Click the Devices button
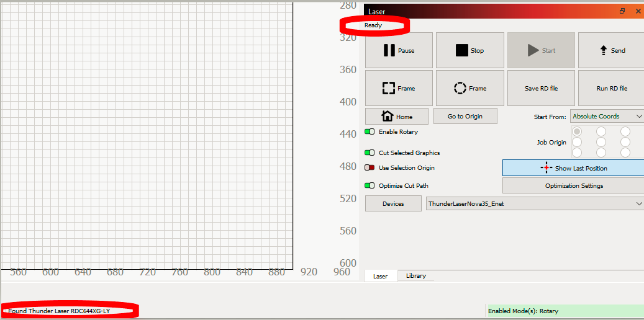644x320 pixels. (393, 203)
